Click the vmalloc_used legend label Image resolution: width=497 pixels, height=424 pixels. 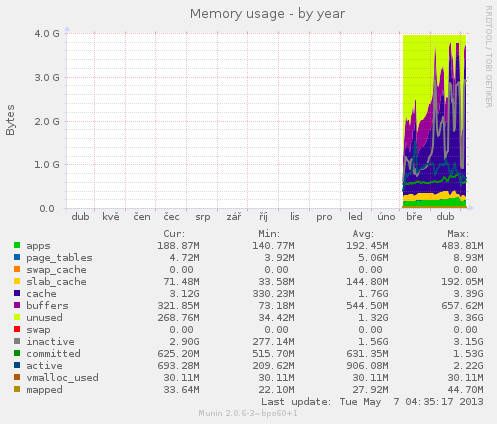[x=62, y=378]
